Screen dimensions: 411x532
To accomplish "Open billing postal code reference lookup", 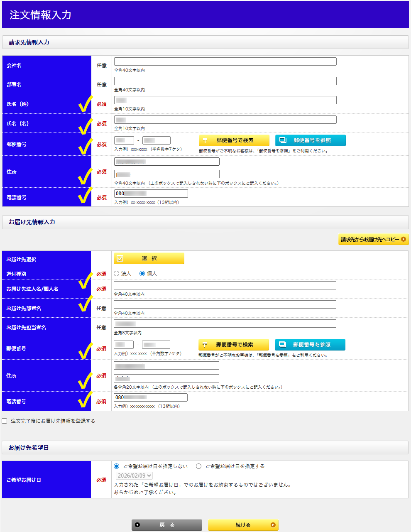I will pyautogui.click(x=310, y=140).
